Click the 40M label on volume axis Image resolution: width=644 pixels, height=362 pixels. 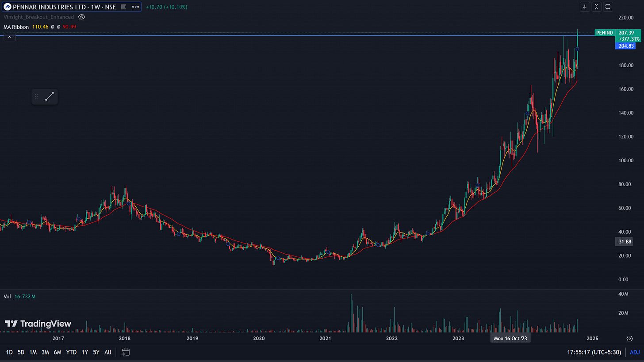point(624,294)
